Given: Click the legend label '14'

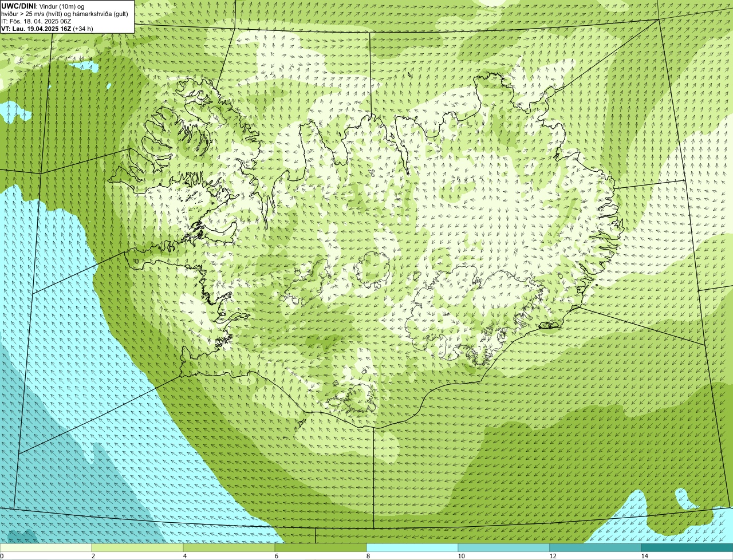Looking at the screenshot, I should [x=644, y=556].
